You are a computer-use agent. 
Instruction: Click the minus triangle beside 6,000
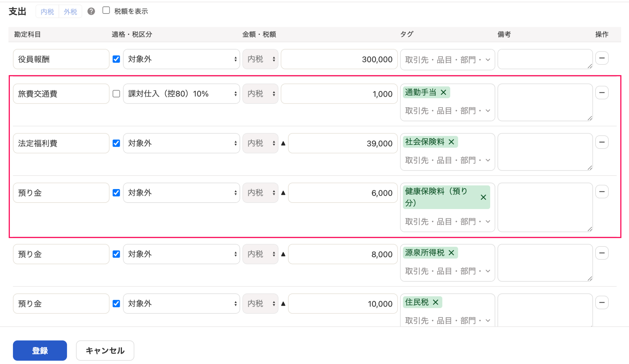(x=283, y=193)
